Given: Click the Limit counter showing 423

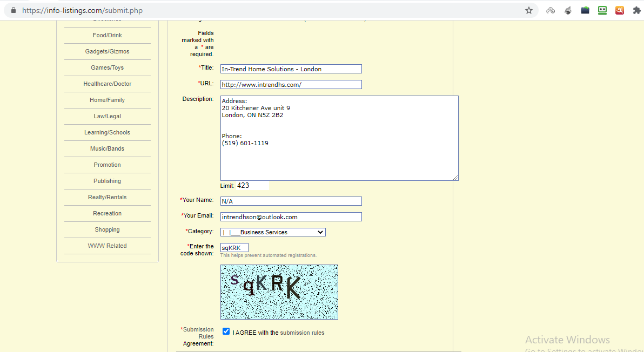Looking at the screenshot, I should pos(252,185).
